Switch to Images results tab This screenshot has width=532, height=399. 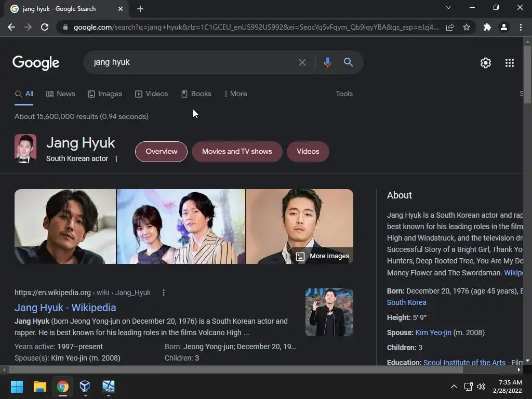(105, 94)
